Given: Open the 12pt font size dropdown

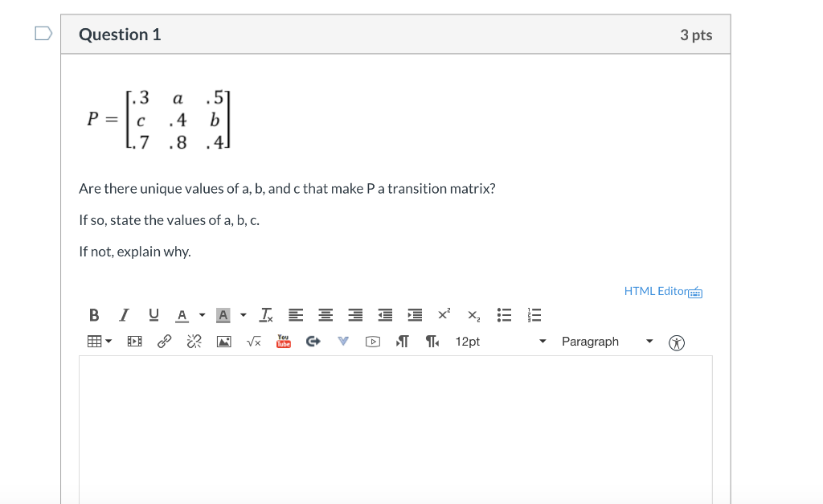Looking at the screenshot, I should pyautogui.click(x=501, y=342).
